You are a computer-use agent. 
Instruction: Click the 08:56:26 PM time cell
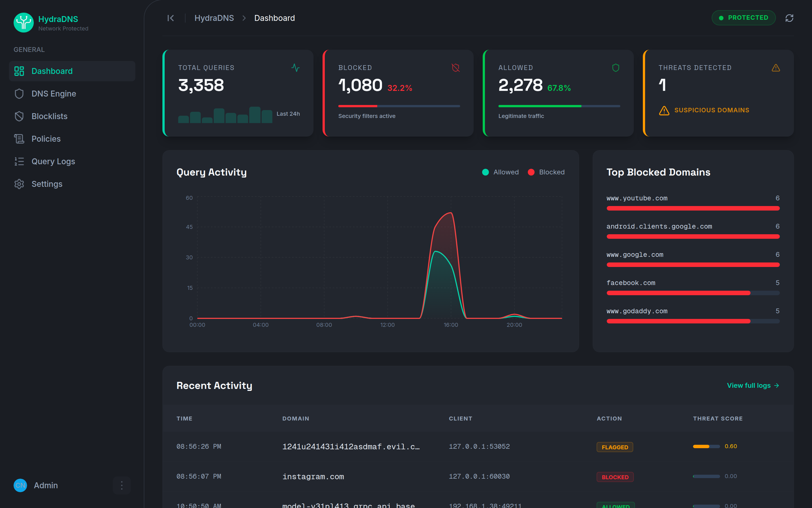coord(199,446)
